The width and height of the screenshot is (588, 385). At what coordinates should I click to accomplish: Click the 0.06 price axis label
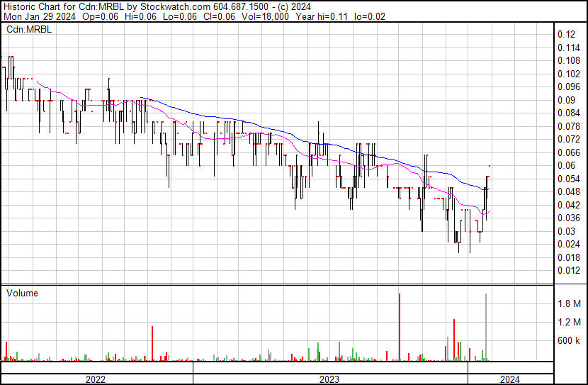click(x=566, y=165)
